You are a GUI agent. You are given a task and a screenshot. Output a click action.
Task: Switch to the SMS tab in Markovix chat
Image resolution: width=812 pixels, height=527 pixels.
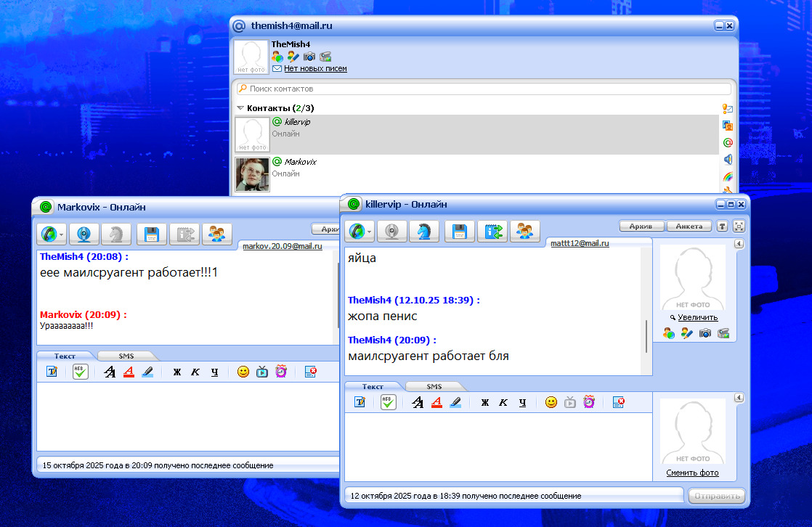tap(126, 356)
